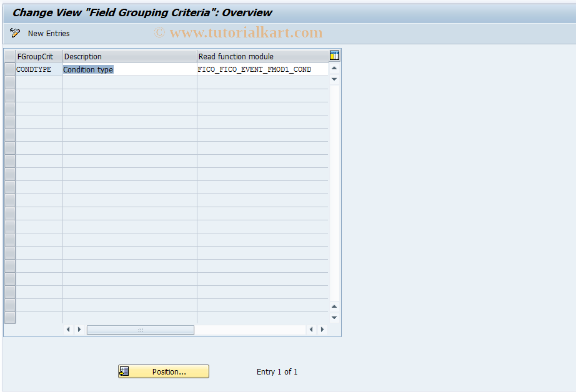Image resolution: width=576 pixels, height=392 pixels.
Task: Click left arrow of the right horizontal scrollbar
Action: pyautogui.click(x=311, y=330)
